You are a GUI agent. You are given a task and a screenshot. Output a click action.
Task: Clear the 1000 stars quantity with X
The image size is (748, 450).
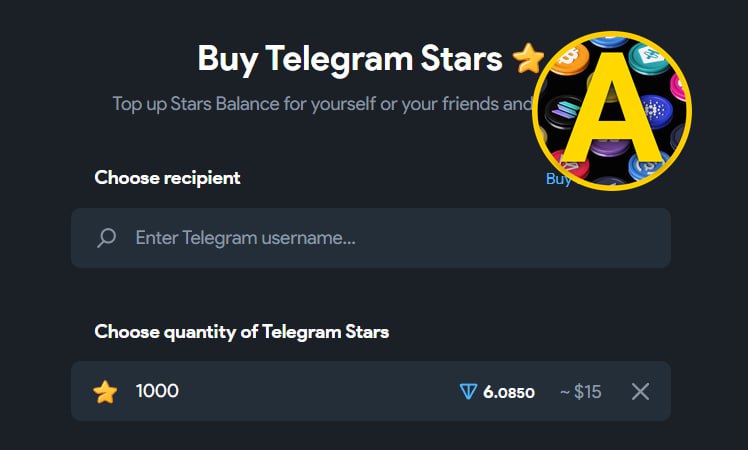point(641,391)
